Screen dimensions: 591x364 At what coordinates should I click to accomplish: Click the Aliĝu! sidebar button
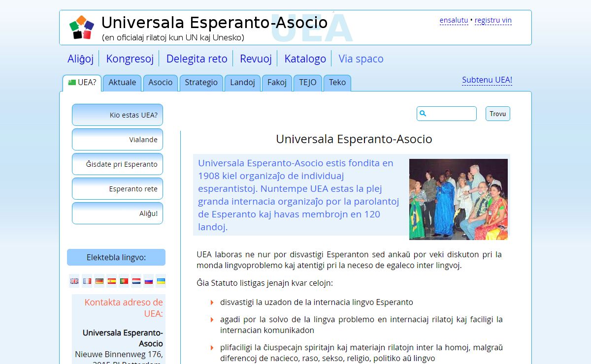(x=117, y=213)
